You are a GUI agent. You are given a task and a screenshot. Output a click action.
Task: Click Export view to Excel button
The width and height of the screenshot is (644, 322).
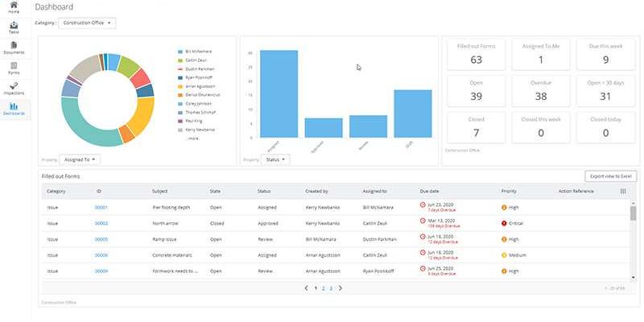pos(610,175)
